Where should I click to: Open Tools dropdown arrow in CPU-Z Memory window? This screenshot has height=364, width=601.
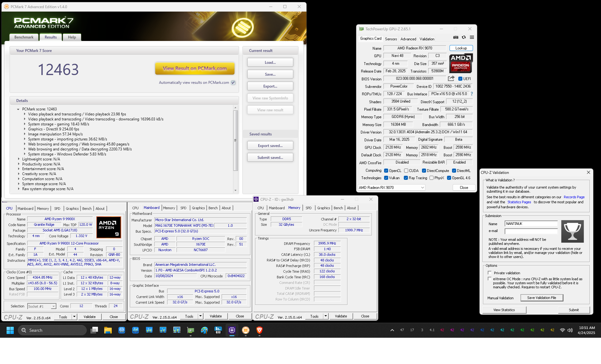pyautogui.click(x=326, y=316)
